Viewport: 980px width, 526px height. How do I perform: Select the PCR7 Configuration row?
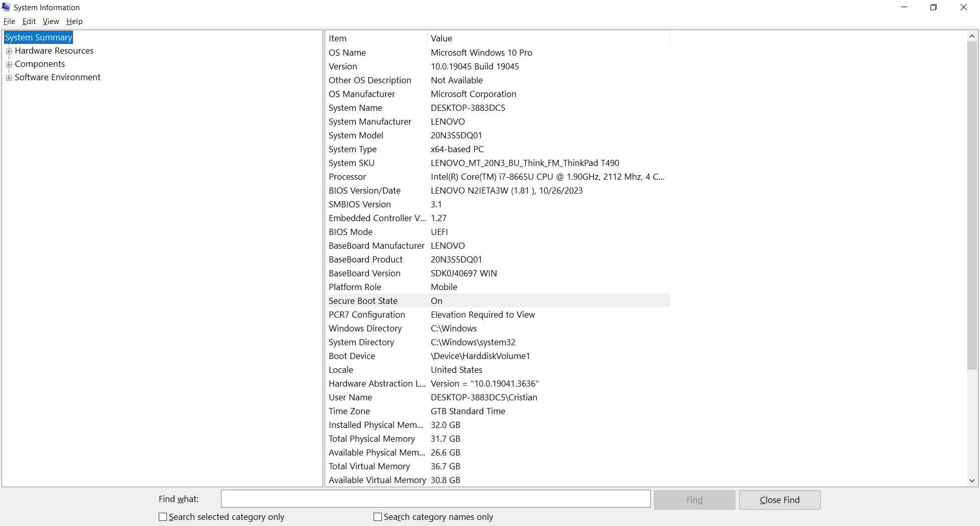[x=498, y=315]
